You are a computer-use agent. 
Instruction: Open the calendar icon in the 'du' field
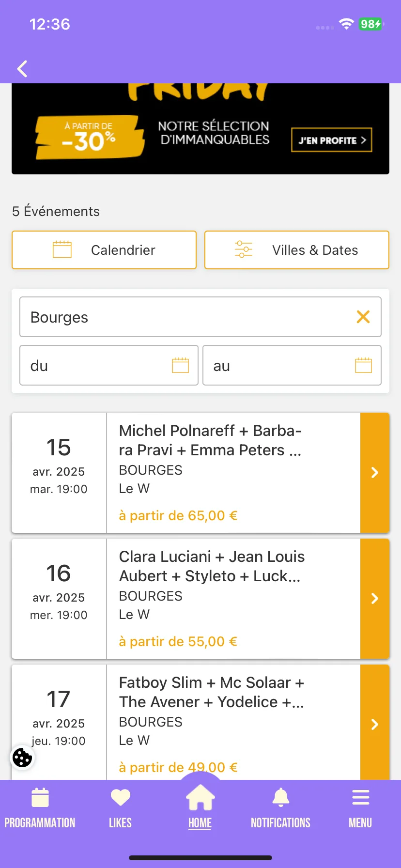tap(181, 365)
